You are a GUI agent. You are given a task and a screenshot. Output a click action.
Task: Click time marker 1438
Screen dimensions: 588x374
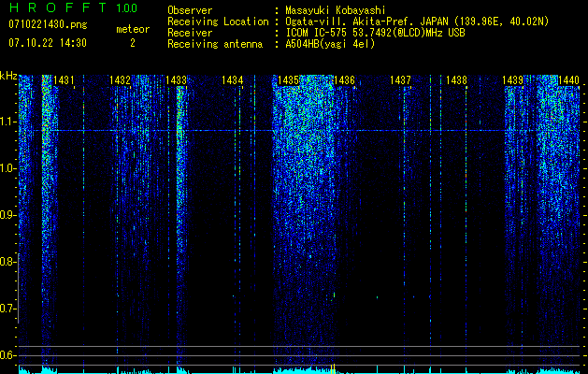[456, 79]
